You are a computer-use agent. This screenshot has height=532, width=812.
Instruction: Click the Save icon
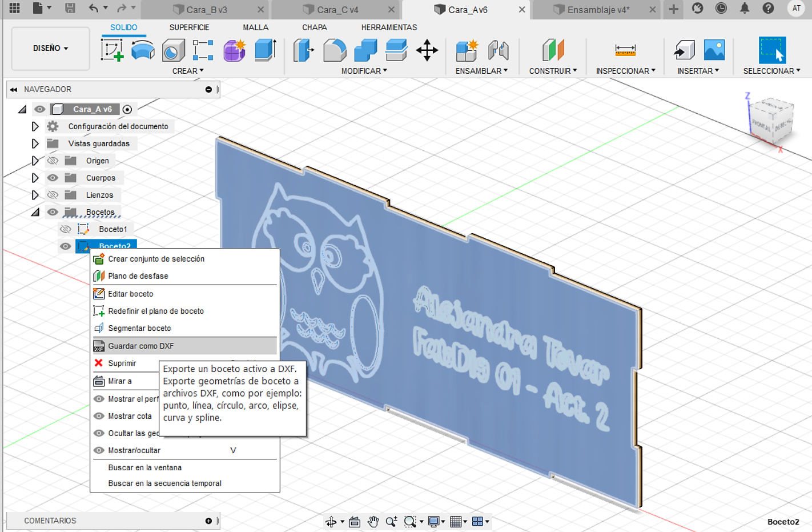70,8
